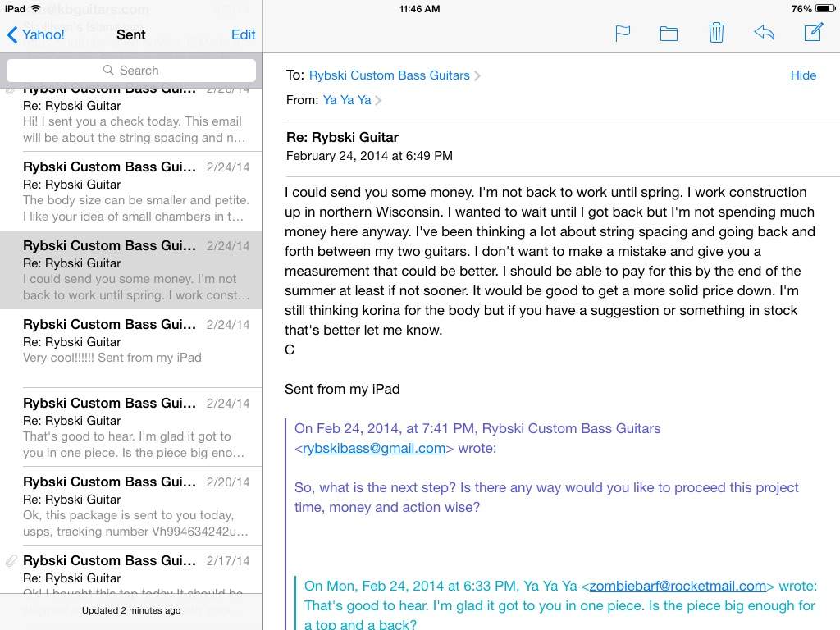Tap the date 'February 24, 2014 at 6:49 PM'
The width and height of the screenshot is (840, 630).
click(x=369, y=156)
